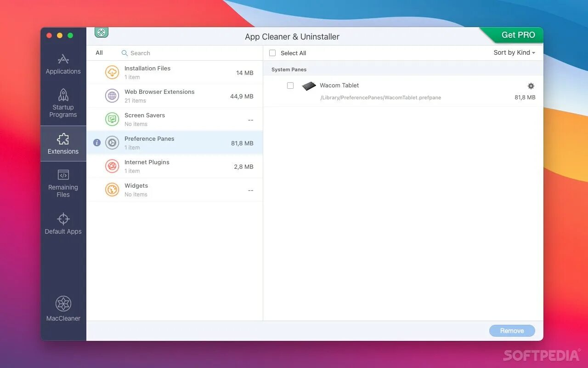Image resolution: width=588 pixels, height=368 pixels.
Task: Click the System Panes section header
Action: 289,69
